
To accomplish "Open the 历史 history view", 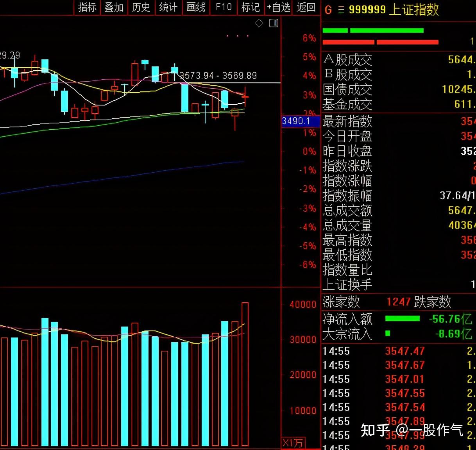I will click(141, 7).
